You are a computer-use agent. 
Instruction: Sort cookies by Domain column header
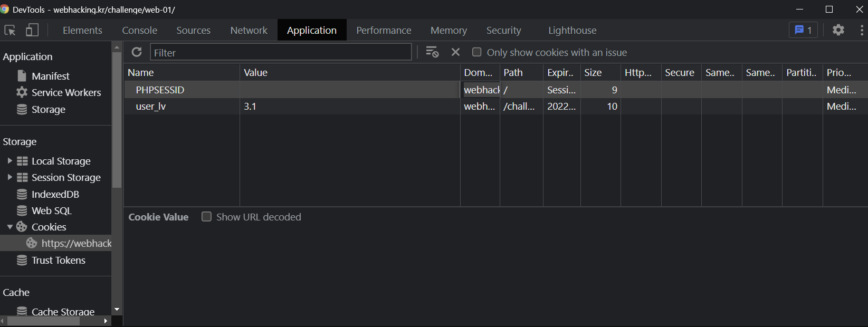coord(480,72)
